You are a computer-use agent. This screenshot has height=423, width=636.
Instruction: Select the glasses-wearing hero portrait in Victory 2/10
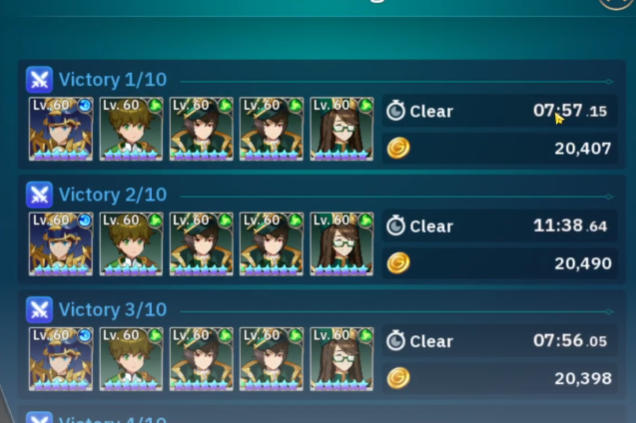pyautogui.click(x=342, y=244)
